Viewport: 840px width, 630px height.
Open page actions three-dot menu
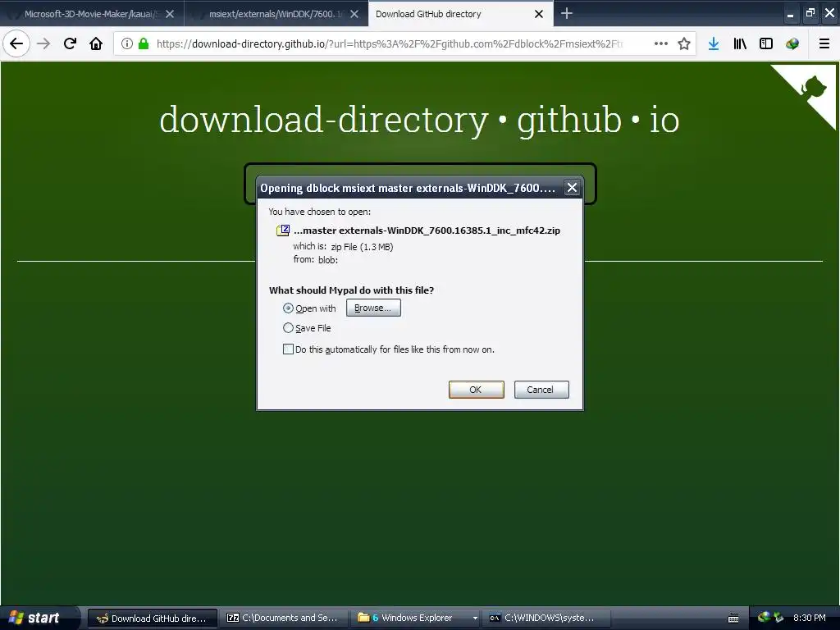tap(661, 43)
